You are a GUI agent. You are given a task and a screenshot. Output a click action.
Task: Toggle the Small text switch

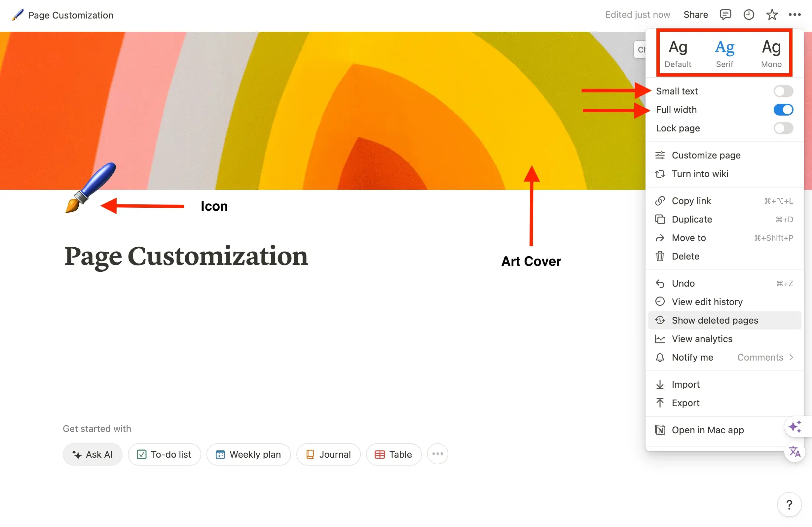tap(782, 90)
